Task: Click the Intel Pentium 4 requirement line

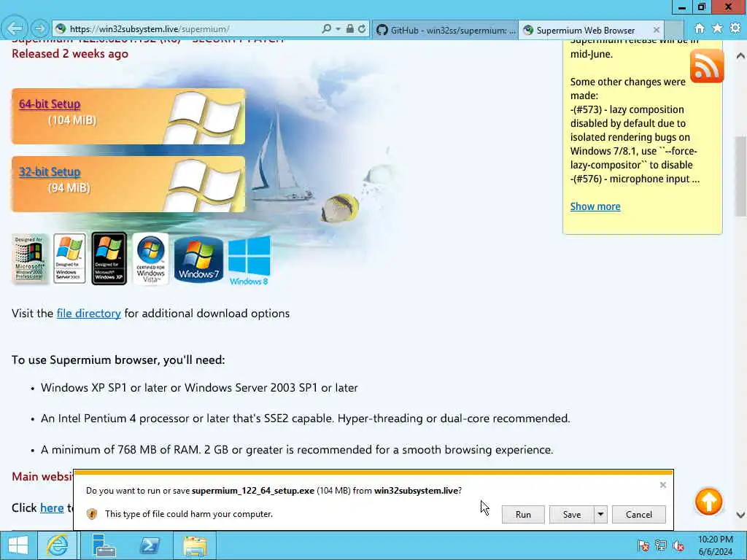Action: pyautogui.click(x=306, y=419)
